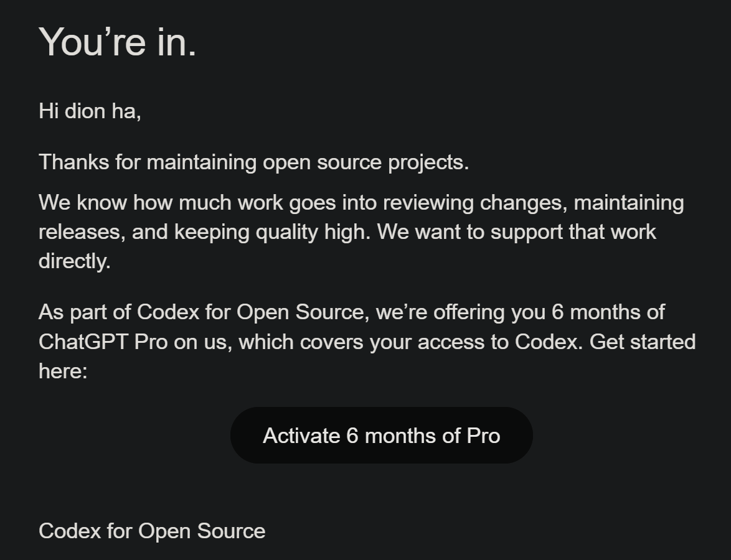Screen dimensions: 731x560
Task: Click the "Codex for Open Source" footer text
Action: [152, 531]
